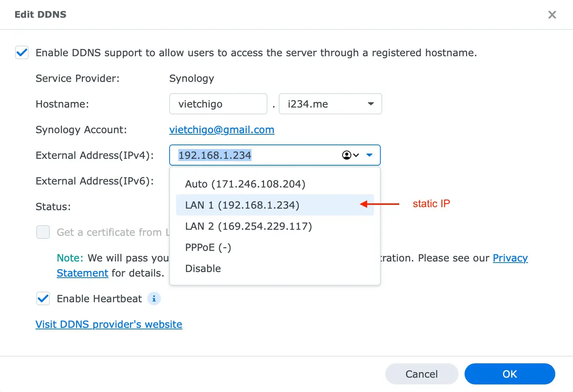The width and height of the screenshot is (573, 392).
Task: Open Visit DDNS provider's website link
Action: click(x=109, y=324)
